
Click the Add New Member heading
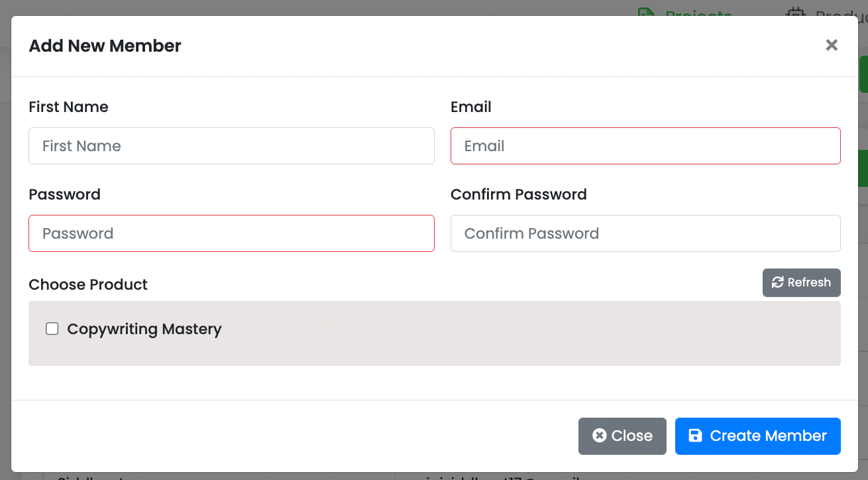(x=105, y=46)
